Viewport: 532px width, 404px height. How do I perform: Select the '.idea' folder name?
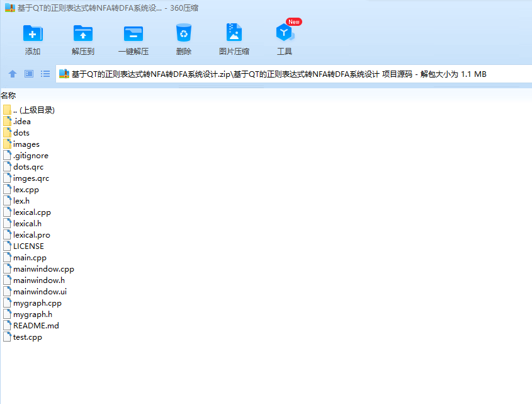[22, 121]
